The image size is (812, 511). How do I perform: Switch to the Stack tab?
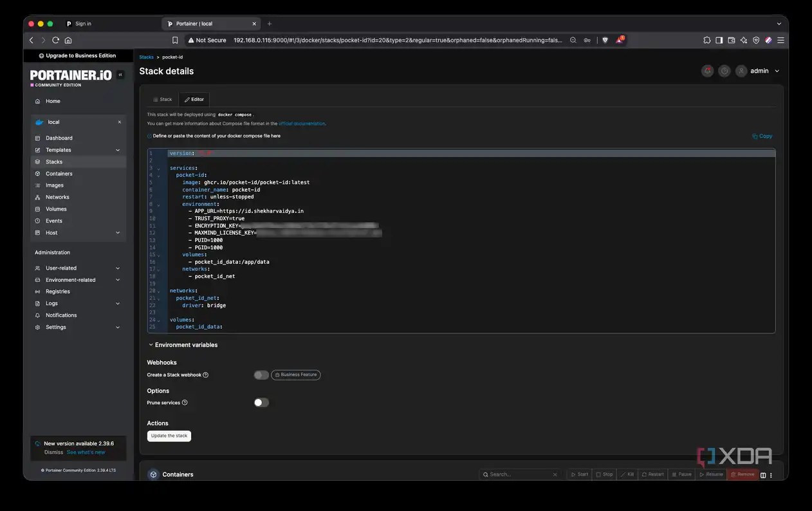[163, 100]
